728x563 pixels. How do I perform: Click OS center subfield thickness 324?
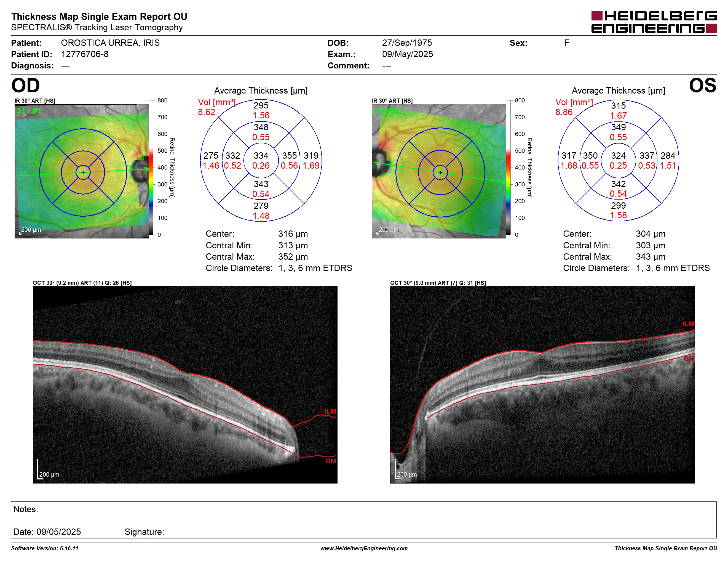tap(618, 155)
